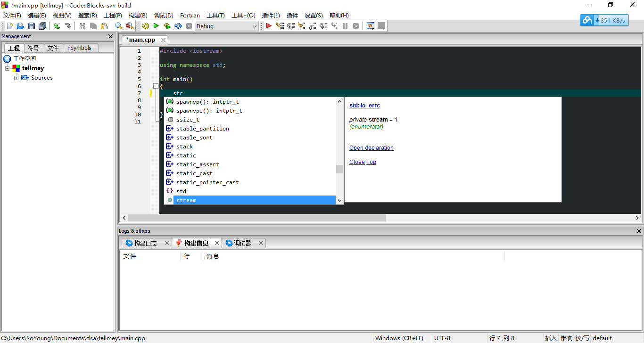Run the program with the green play icon
Viewport: 644px width, 343px height.
[x=156, y=26]
